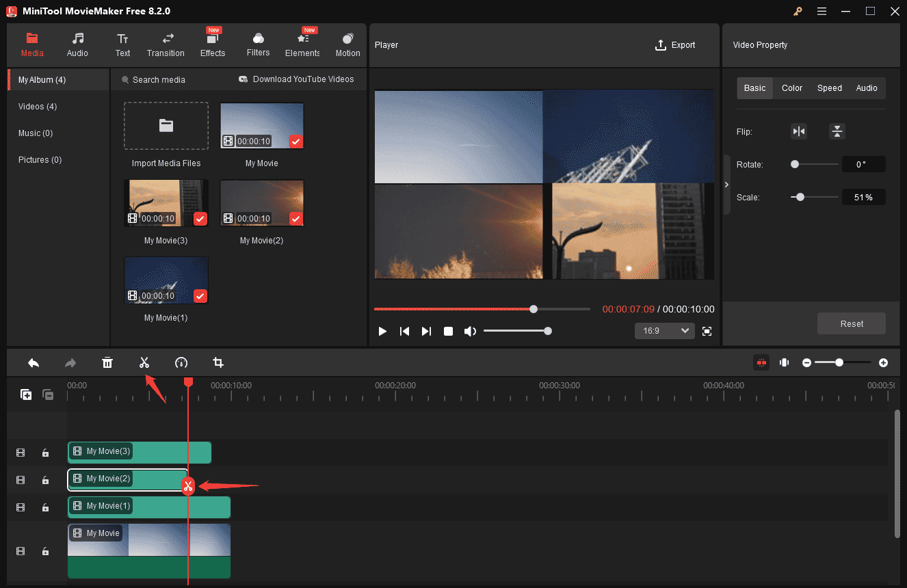Click the Split scissors tool
The width and height of the screenshot is (907, 588).
tap(144, 362)
